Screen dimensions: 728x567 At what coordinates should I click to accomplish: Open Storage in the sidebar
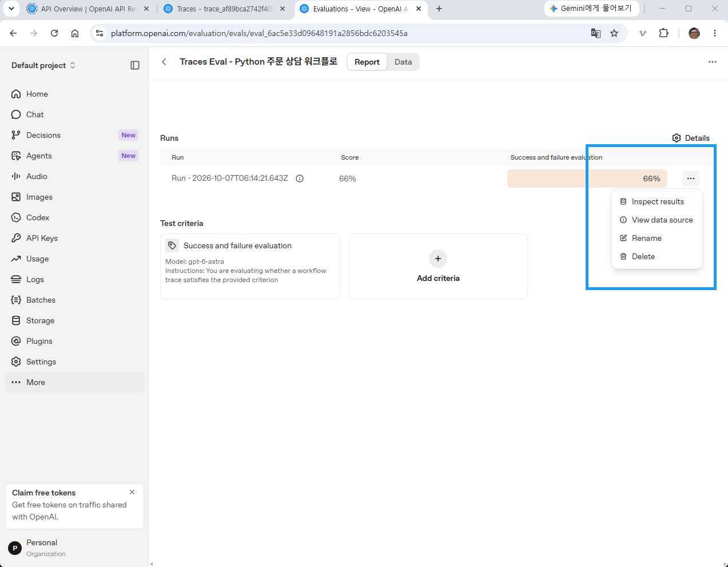[74, 320]
